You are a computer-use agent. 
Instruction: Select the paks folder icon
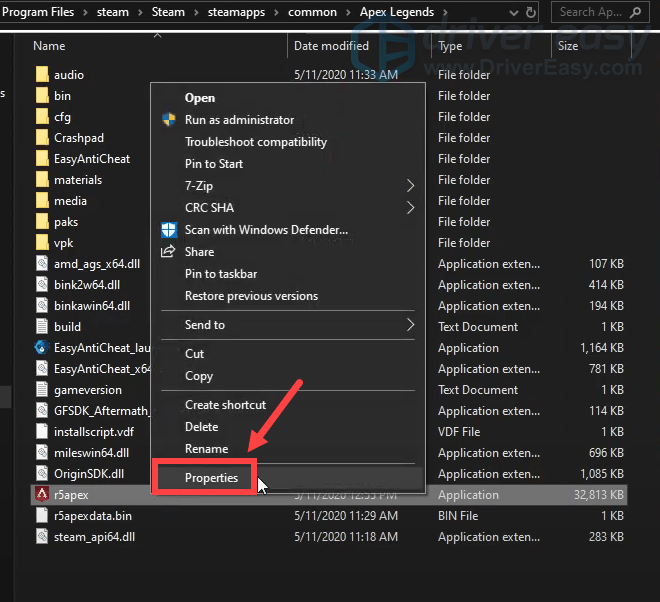pos(42,222)
